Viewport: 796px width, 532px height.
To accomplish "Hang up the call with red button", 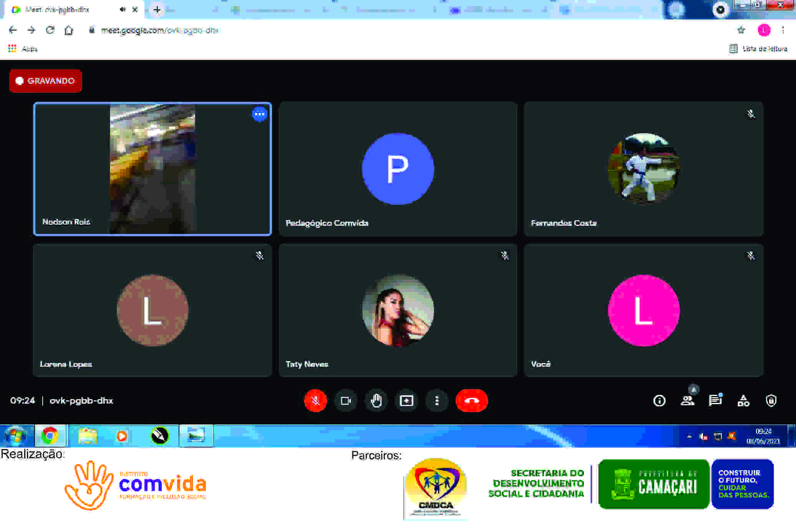I will (x=471, y=401).
